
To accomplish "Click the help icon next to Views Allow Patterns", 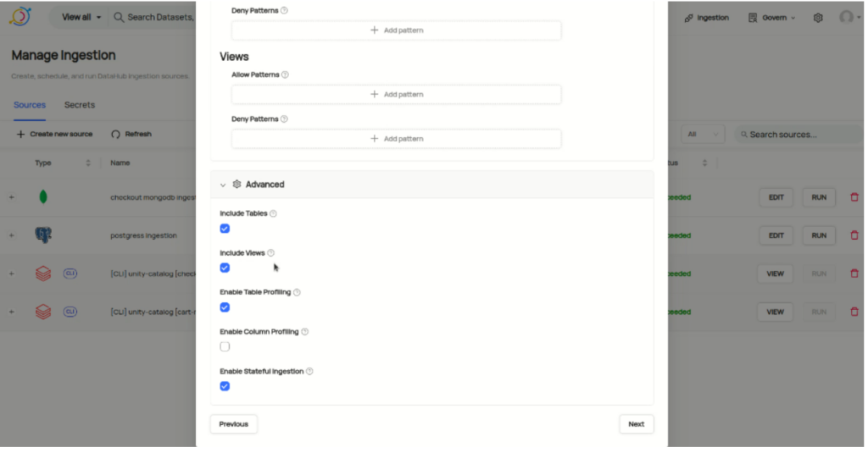I will [285, 75].
